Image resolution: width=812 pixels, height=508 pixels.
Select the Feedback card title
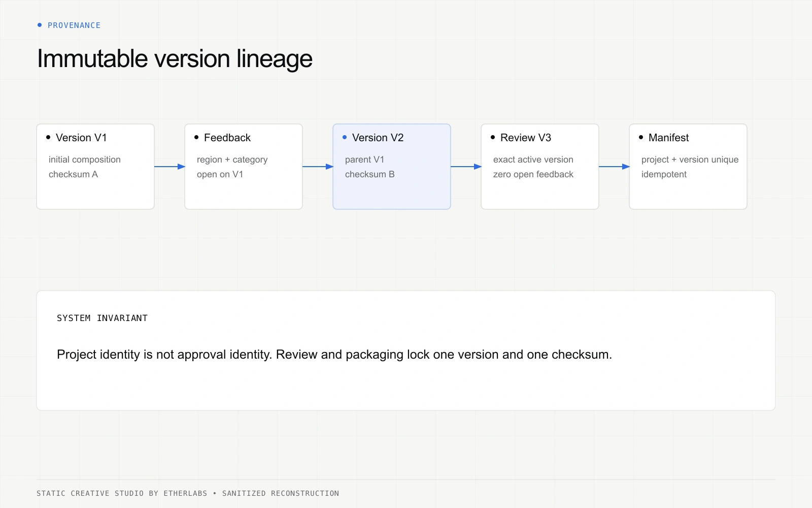(x=227, y=138)
